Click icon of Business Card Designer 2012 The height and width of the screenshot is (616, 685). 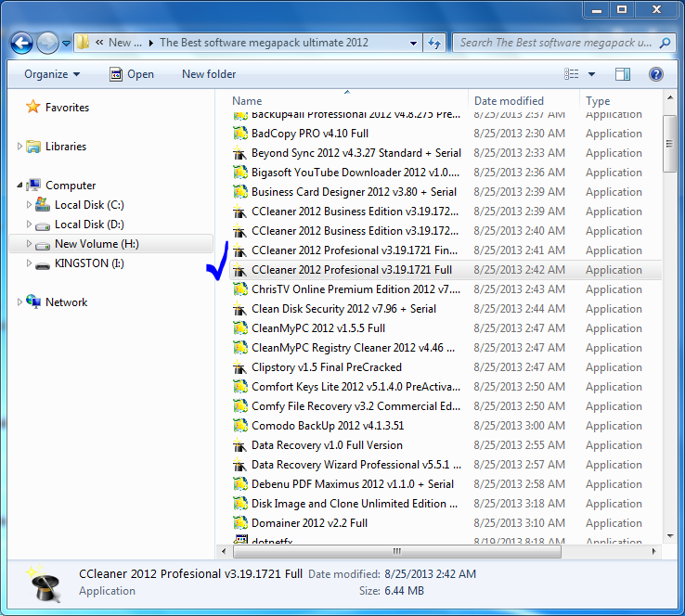point(239,192)
